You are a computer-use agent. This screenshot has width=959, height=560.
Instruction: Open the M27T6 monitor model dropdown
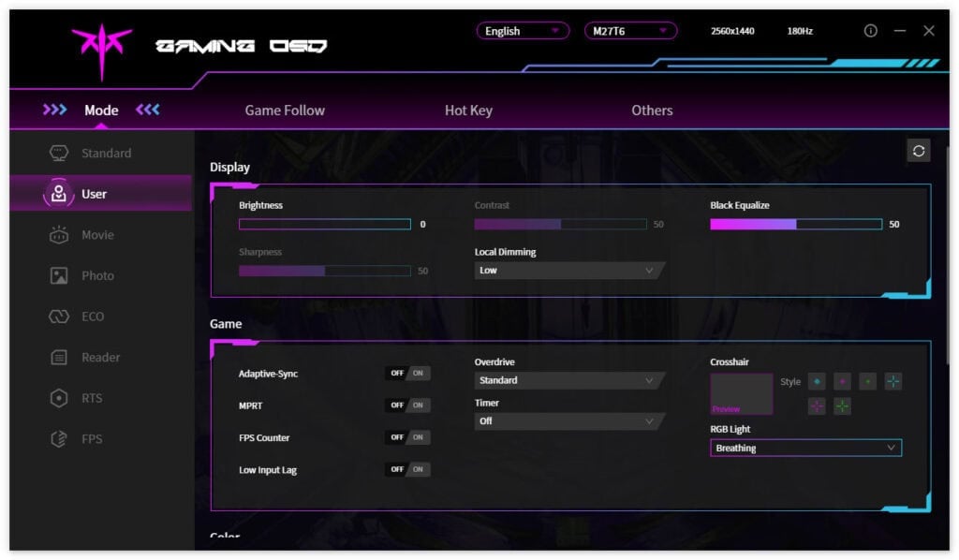(630, 31)
